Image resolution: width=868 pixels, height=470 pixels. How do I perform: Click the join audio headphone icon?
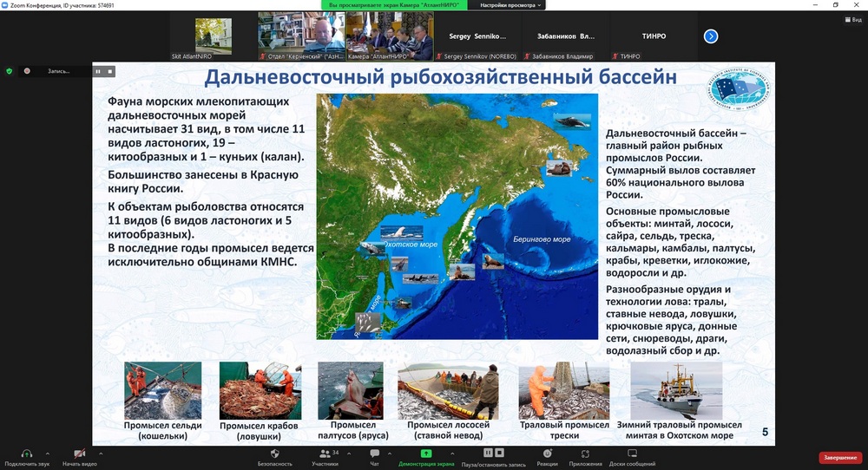point(26,454)
